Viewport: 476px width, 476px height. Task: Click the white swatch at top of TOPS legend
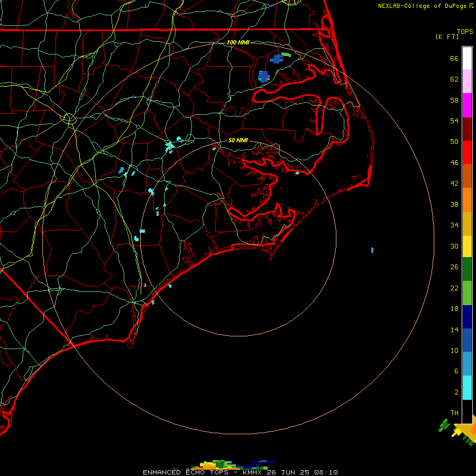click(467, 58)
